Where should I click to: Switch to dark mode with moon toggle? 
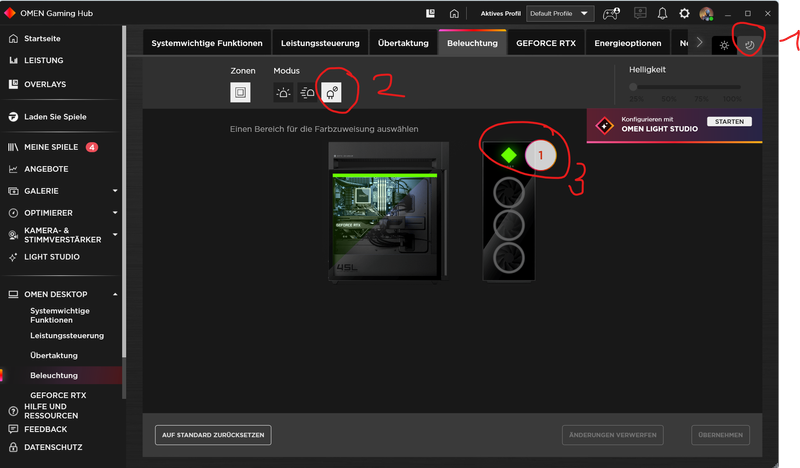point(749,45)
